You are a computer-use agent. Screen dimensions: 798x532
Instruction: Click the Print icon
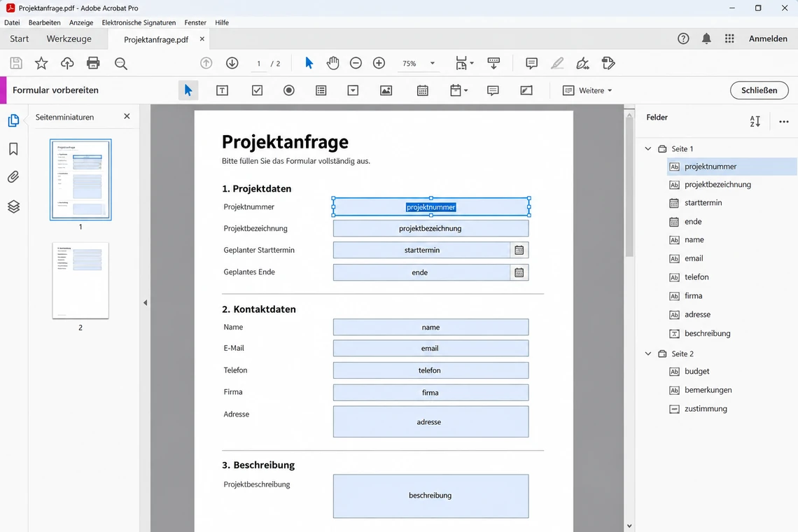point(93,63)
